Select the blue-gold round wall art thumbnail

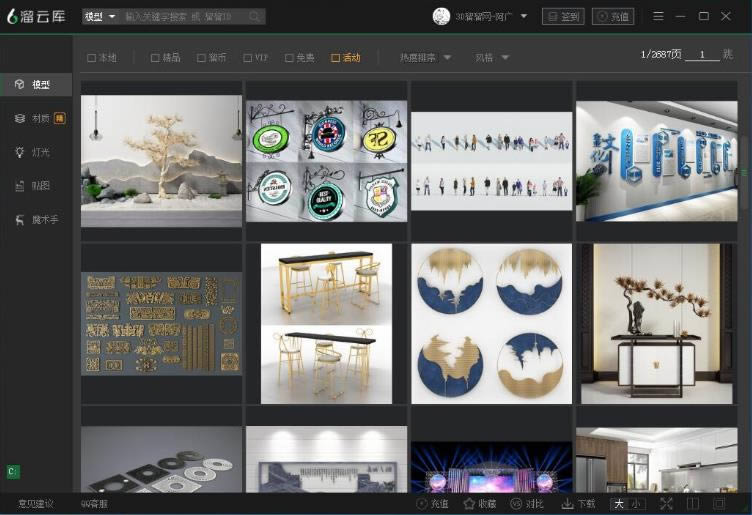[x=491, y=323]
